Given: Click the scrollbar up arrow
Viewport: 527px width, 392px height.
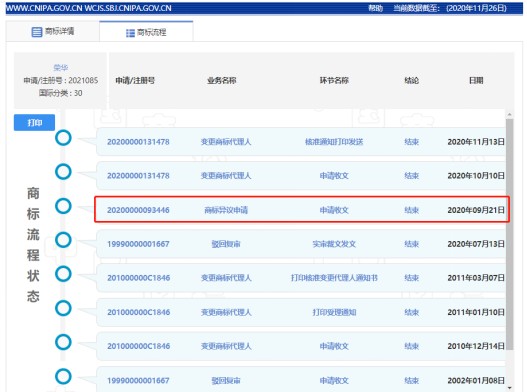Looking at the screenshot, I should click(x=510, y=115).
